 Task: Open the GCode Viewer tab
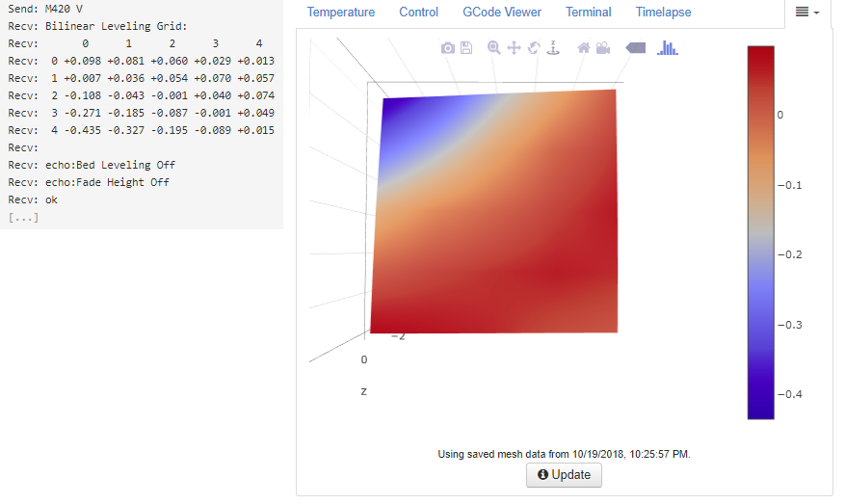click(502, 12)
